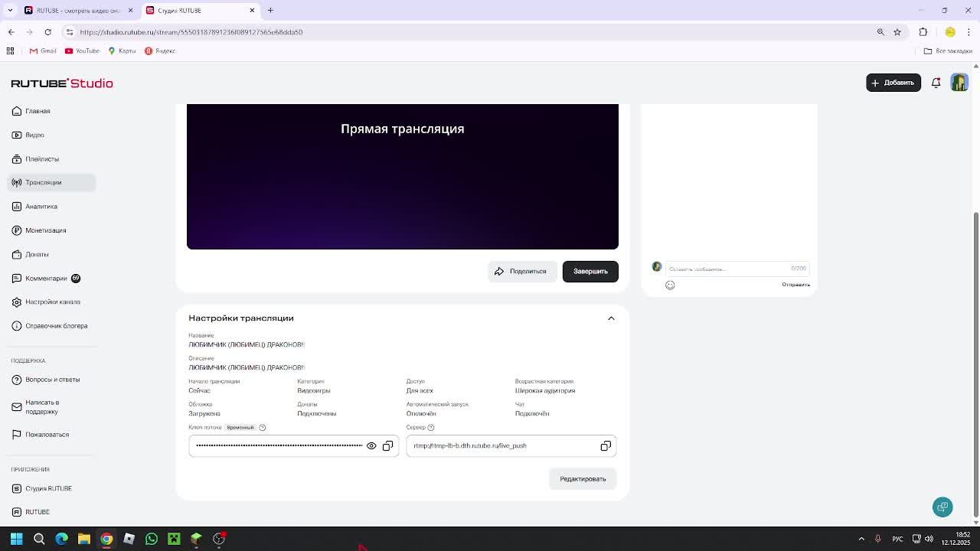
Task: Click the Добавить button
Action: point(893,83)
